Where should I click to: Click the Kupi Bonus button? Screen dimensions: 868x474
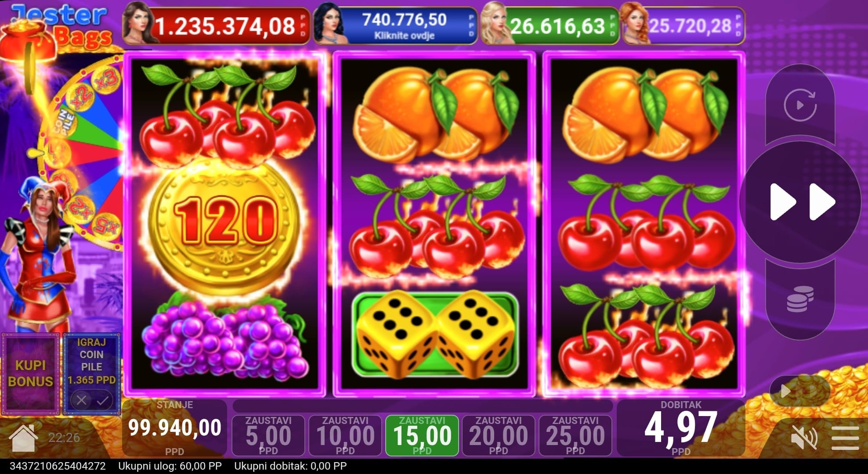coord(30,373)
